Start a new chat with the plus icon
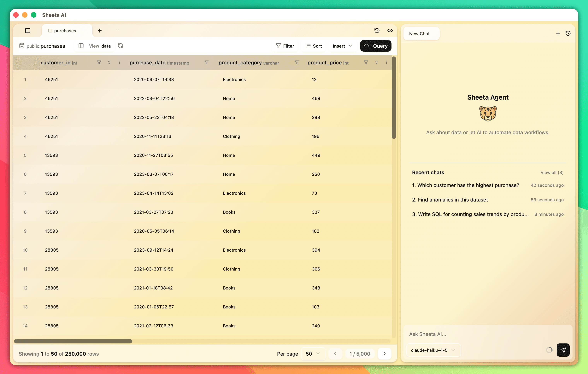This screenshot has height=374, width=588. [x=558, y=33]
